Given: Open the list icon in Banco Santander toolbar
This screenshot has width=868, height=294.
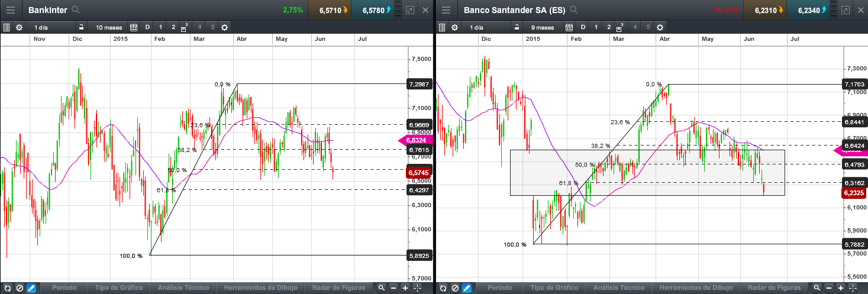Looking at the screenshot, I should (x=442, y=27).
